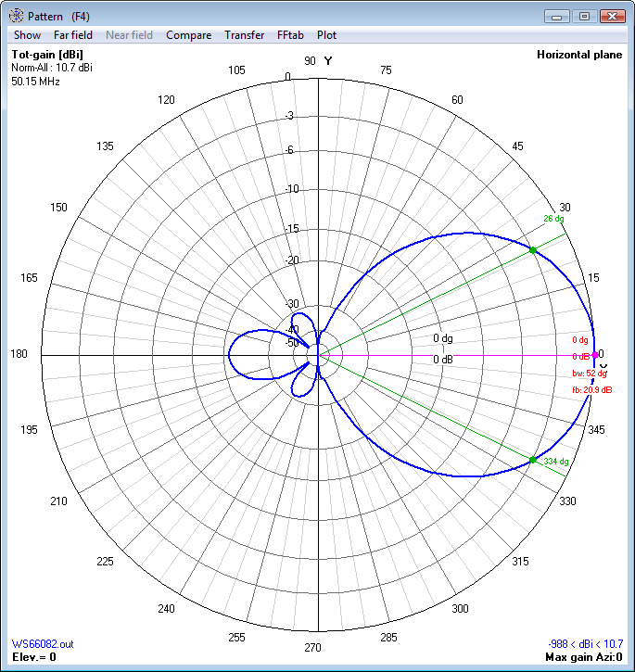Image resolution: width=635 pixels, height=672 pixels.
Task: Click the 180 degree axis label
Action: point(19,354)
